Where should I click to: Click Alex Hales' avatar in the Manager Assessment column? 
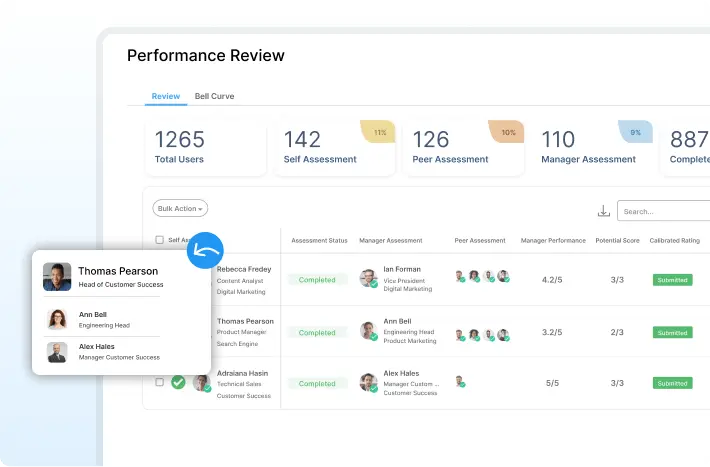point(368,383)
